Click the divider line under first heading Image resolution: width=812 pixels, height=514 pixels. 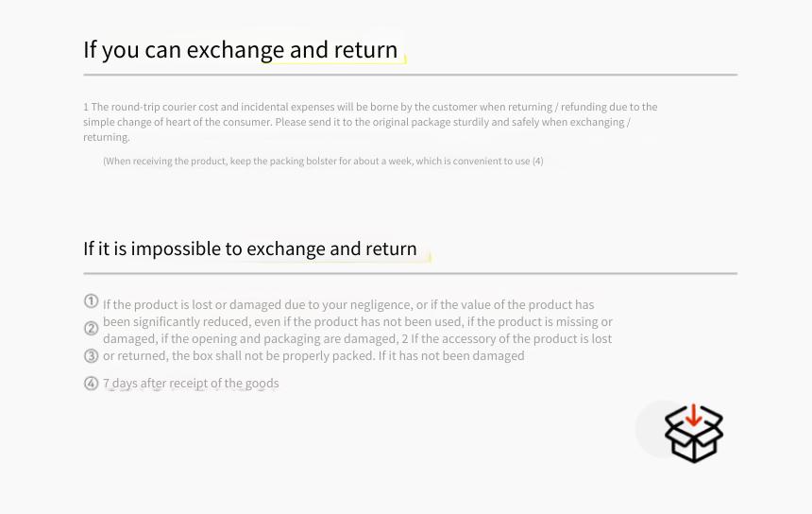(410, 75)
